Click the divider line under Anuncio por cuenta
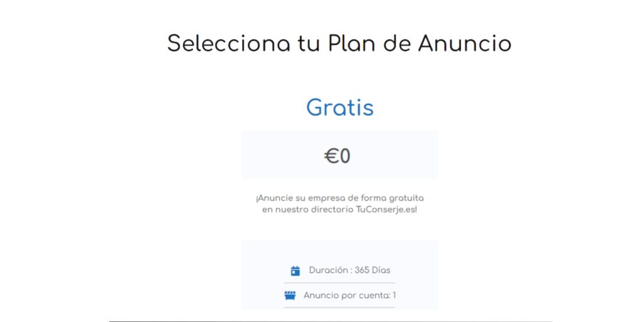 340,307
